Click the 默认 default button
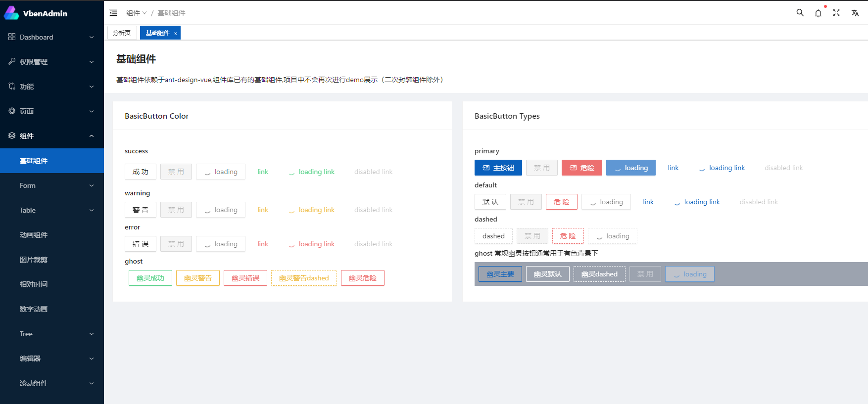This screenshot has width=868, height=404. pyautogui.click(x=490, y=202)
